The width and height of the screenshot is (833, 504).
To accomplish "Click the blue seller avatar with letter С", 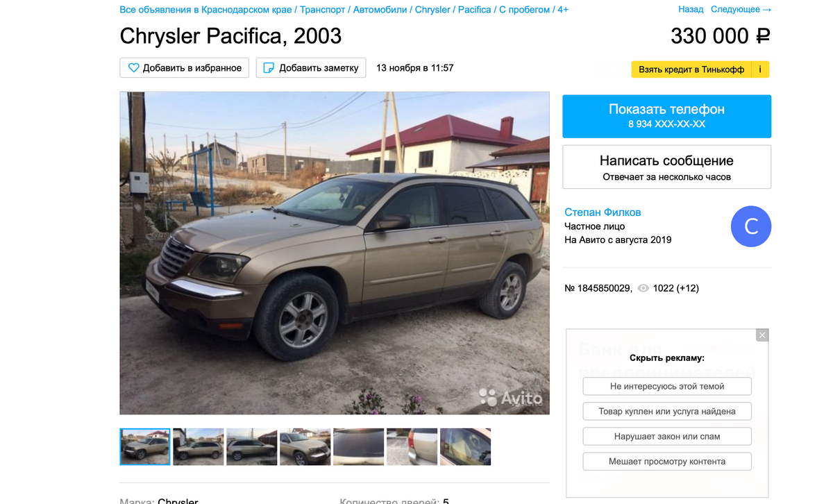I will tap(751, 226).
